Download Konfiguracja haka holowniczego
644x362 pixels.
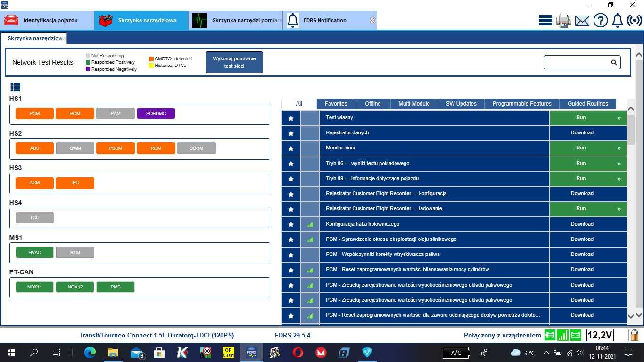(x=588, y=224)
